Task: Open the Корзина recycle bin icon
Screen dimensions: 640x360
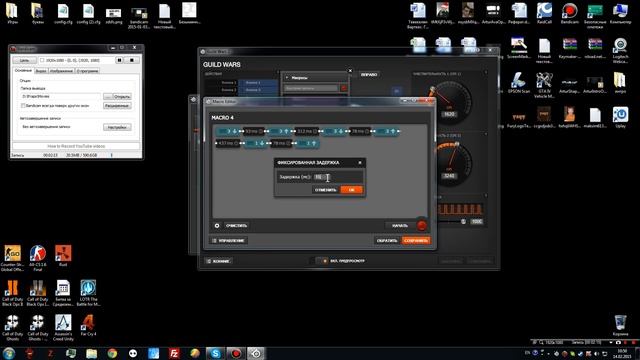Action: click(x=620, y=325)
